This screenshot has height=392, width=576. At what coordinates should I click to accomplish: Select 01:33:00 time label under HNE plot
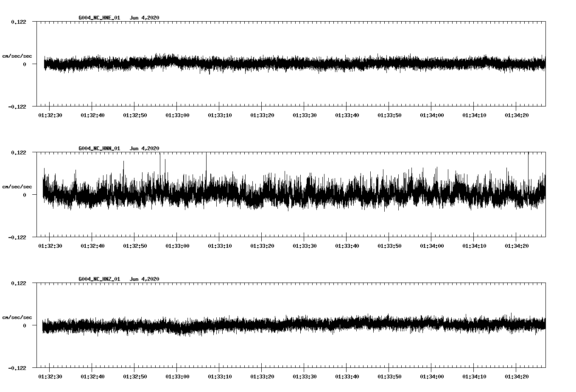point(177,115)
